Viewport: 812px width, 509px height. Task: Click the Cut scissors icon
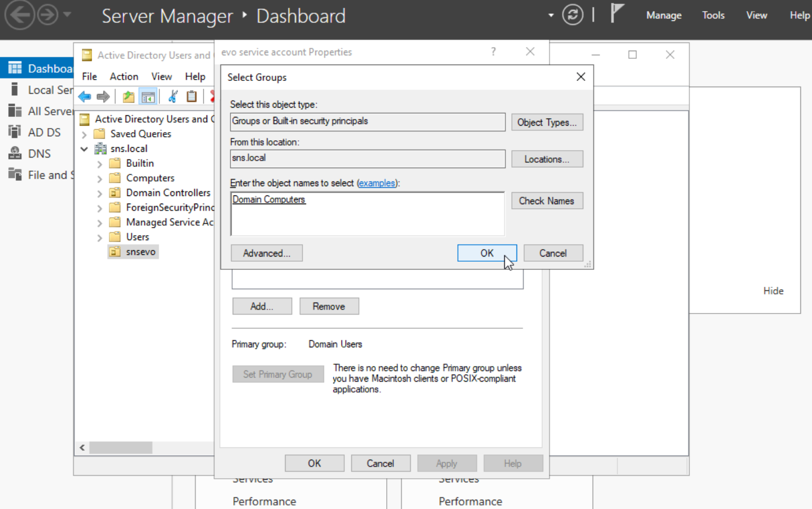[x=173, y=97]
